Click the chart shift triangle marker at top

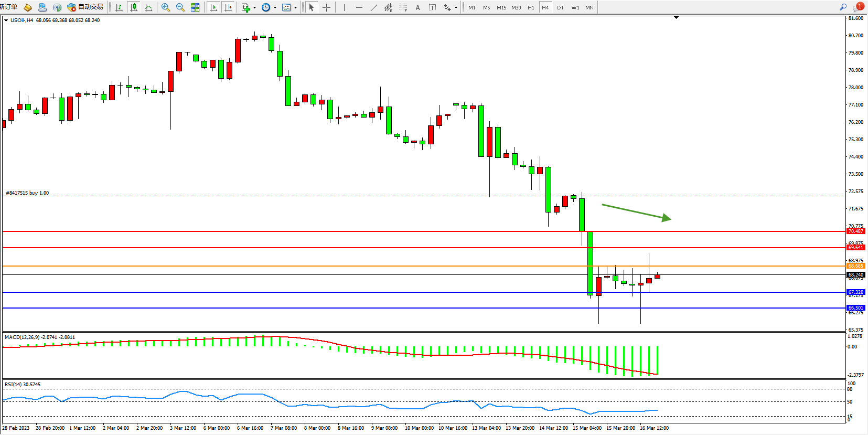pyautogui.click(x=676, y=17)
